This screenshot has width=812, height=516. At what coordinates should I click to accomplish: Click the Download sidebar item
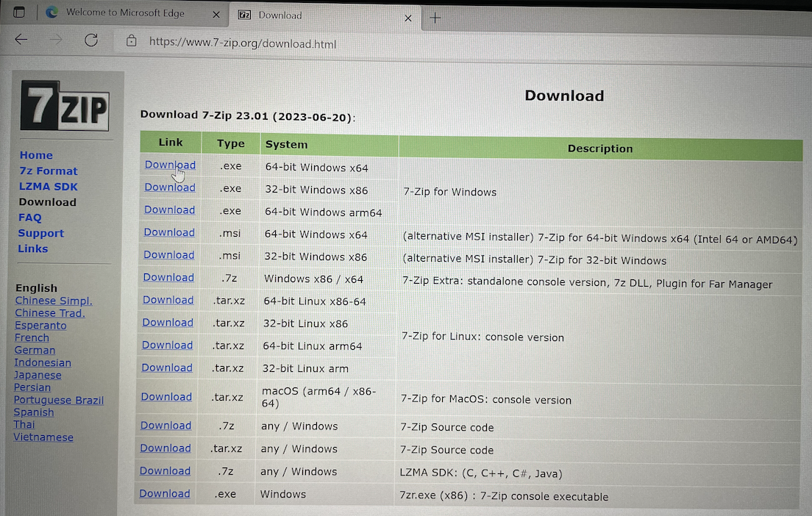(48, 202)
